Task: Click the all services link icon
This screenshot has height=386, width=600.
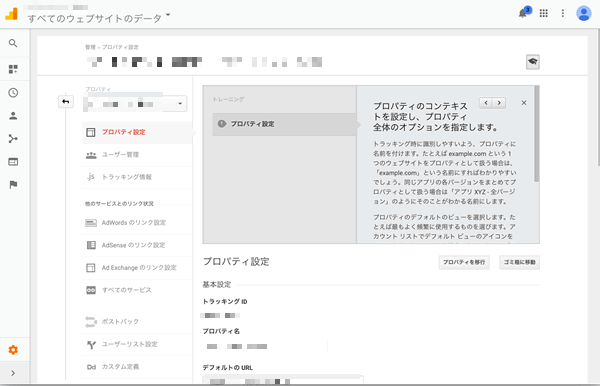Action: (x=91, y=290)
